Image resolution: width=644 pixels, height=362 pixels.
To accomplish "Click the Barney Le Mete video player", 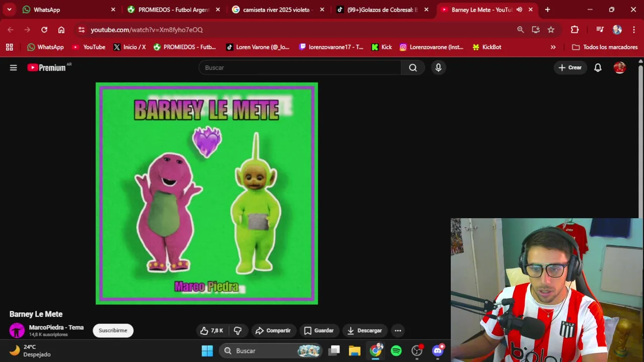I will [x=207, y=194].
